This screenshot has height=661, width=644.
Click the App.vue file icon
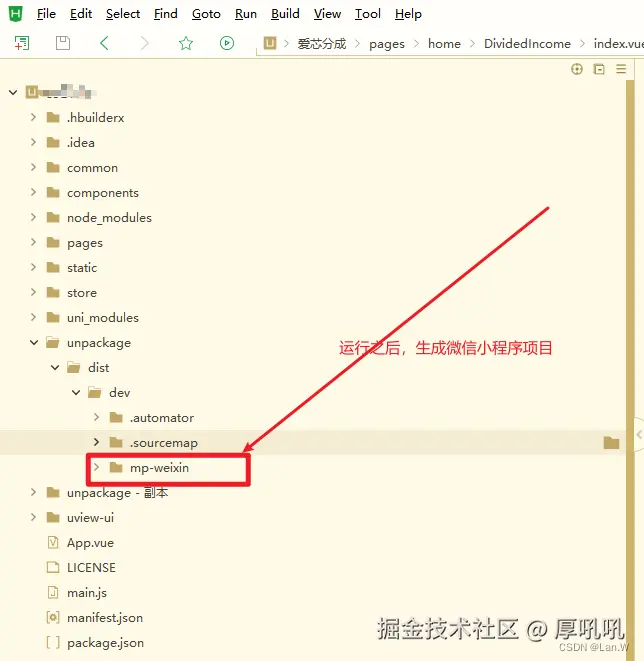[53, 543]
